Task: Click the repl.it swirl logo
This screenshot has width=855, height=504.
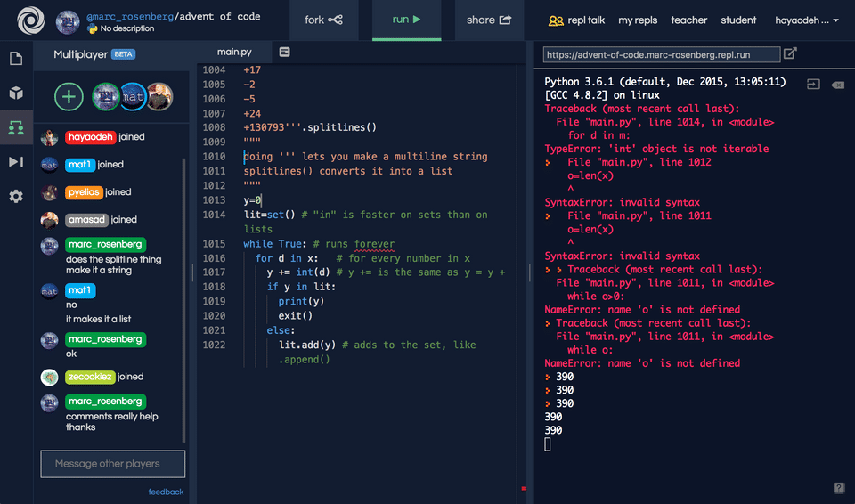Action: coord(30,20)
